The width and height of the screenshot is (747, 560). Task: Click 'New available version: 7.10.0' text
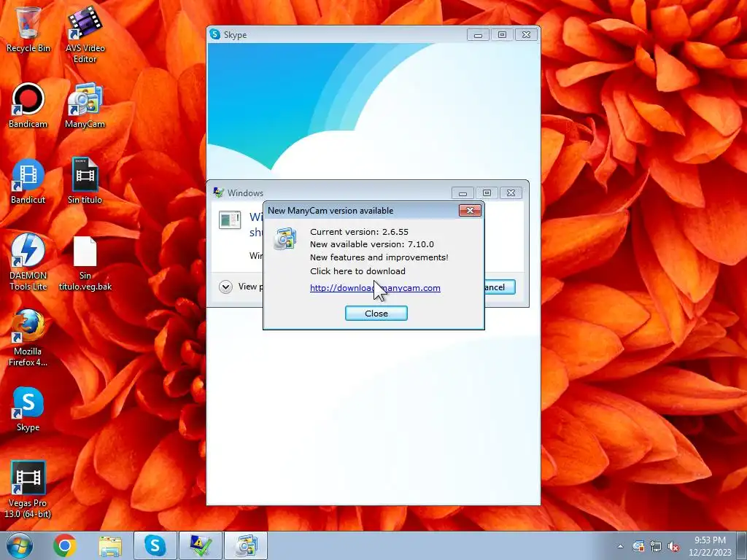[x=372, y=244]
